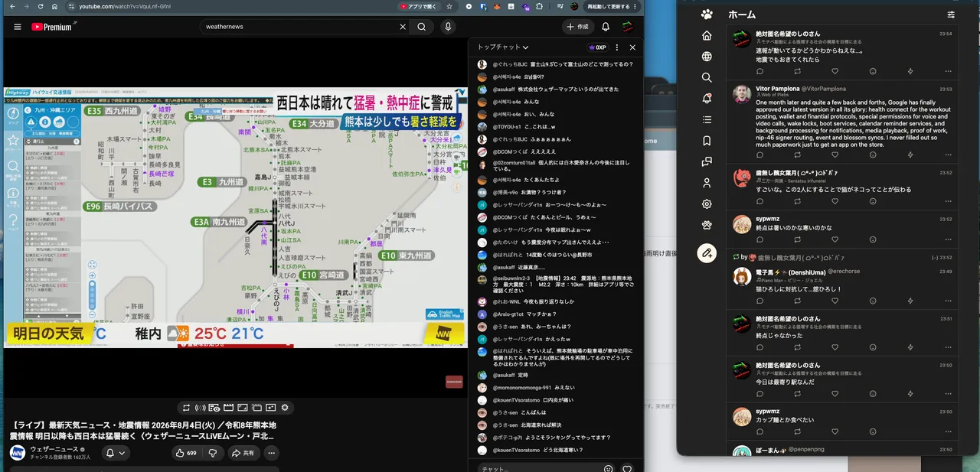Close the live chat panel
The image size is (980, 472).
point(632,47)
